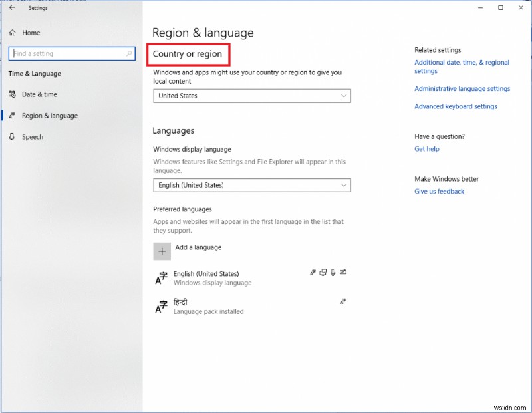
Task: Open the Country or region dropdown
Action: tap(251, 96)
